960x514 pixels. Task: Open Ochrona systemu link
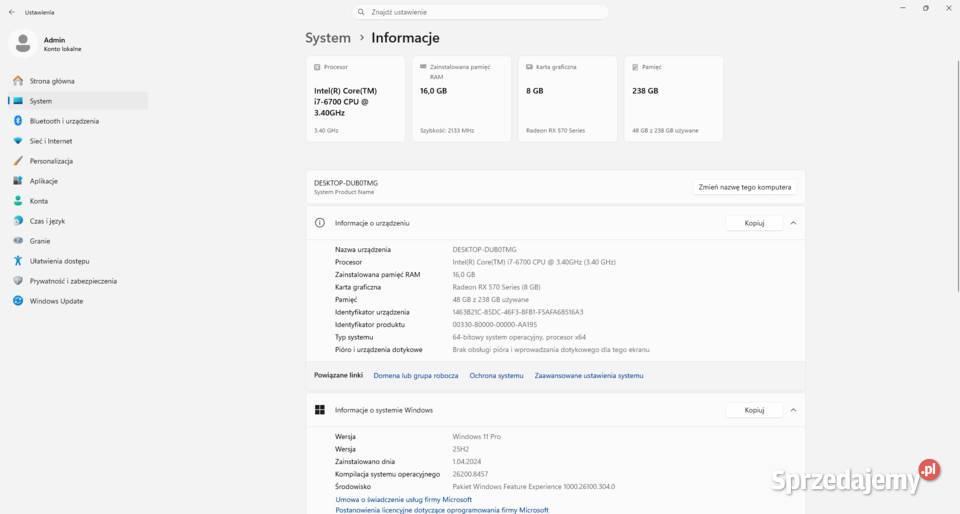click(x=497, y=376)
